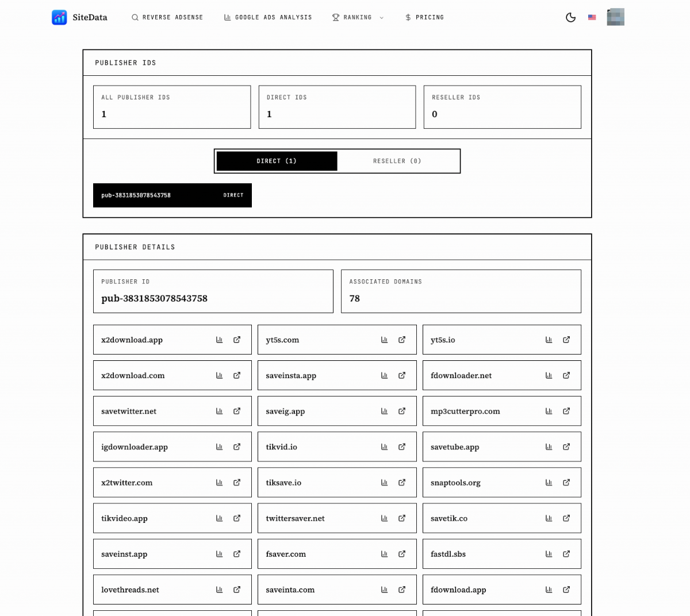690x616 pixels.
Task: Open tiksave.io external link icon
Action: (x=402, y=482)
